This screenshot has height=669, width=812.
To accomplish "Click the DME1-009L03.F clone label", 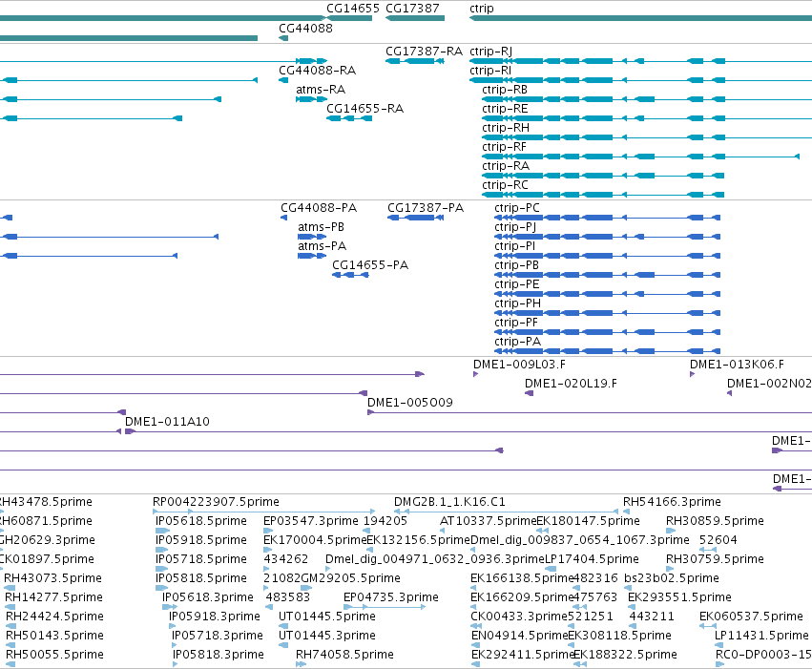I will click(x=519, y=365).
